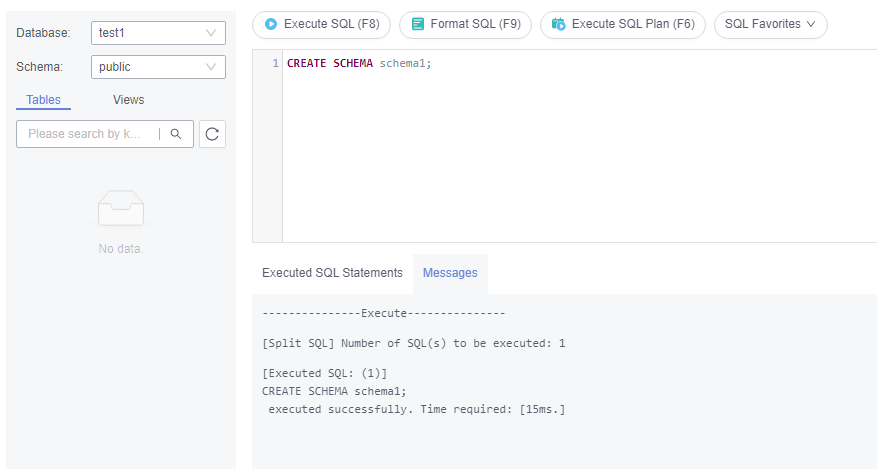Click the Execute SQL Plan calendar icon
The height and width of the screenshot is (469, 877).
tap(558, 24)
